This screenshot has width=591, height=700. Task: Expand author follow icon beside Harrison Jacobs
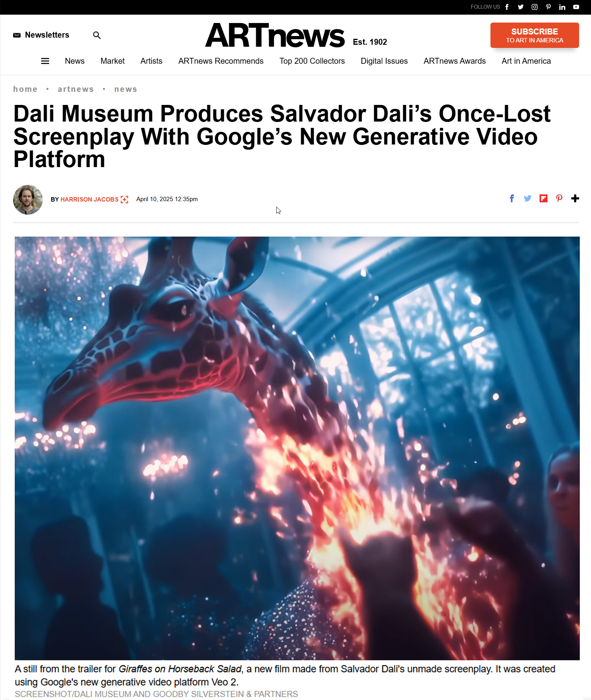[124, 199]
